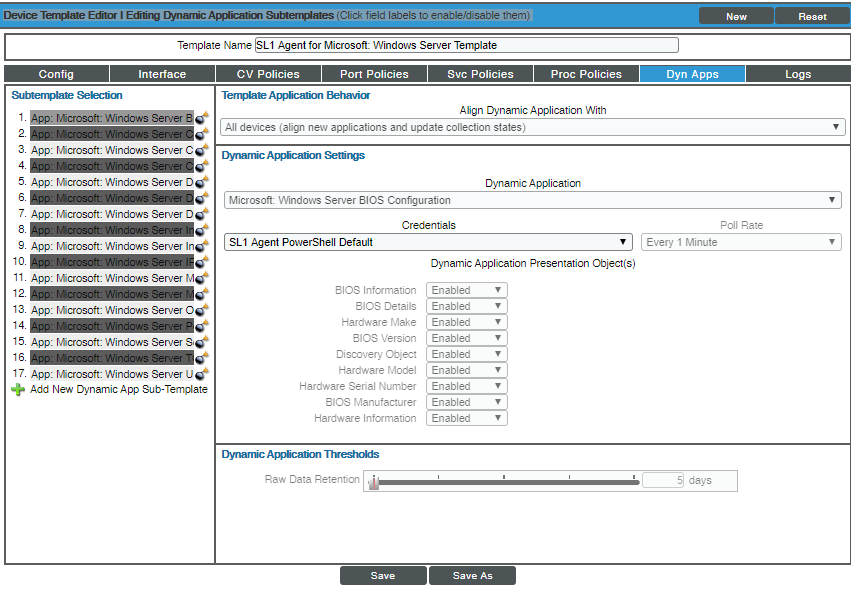Image resolution: width=851 pixels, height=589 pixels.
Task: Click the Save button
Action: [383, 575]
